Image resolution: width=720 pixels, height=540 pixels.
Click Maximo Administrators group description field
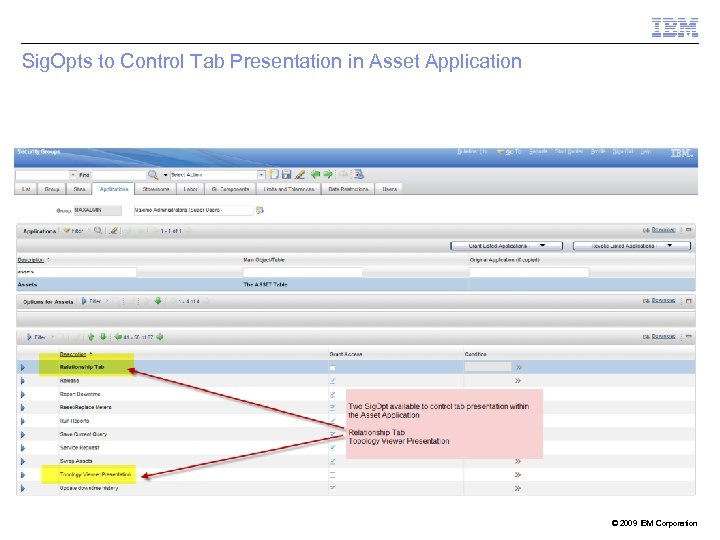coord(193,210)
